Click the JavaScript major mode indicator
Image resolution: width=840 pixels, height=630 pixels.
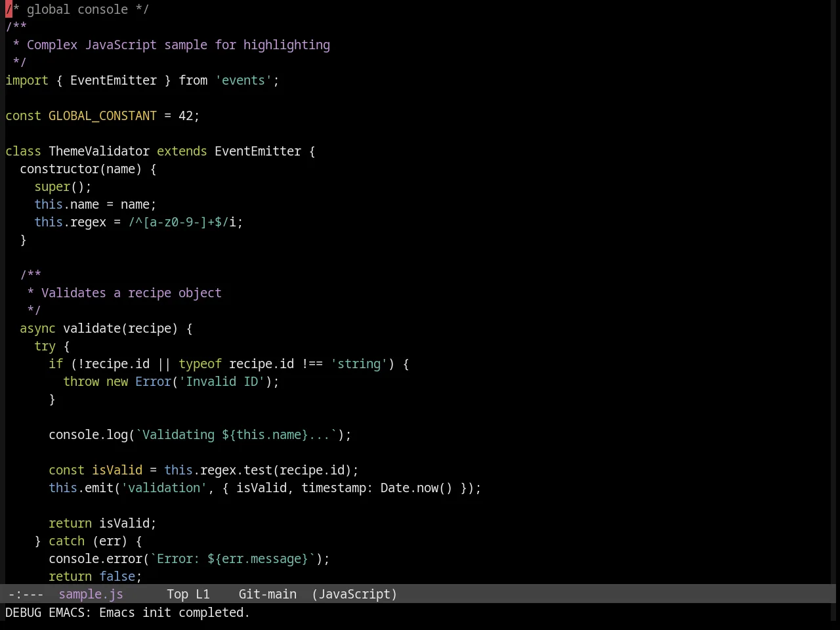(x=354, y=594)
